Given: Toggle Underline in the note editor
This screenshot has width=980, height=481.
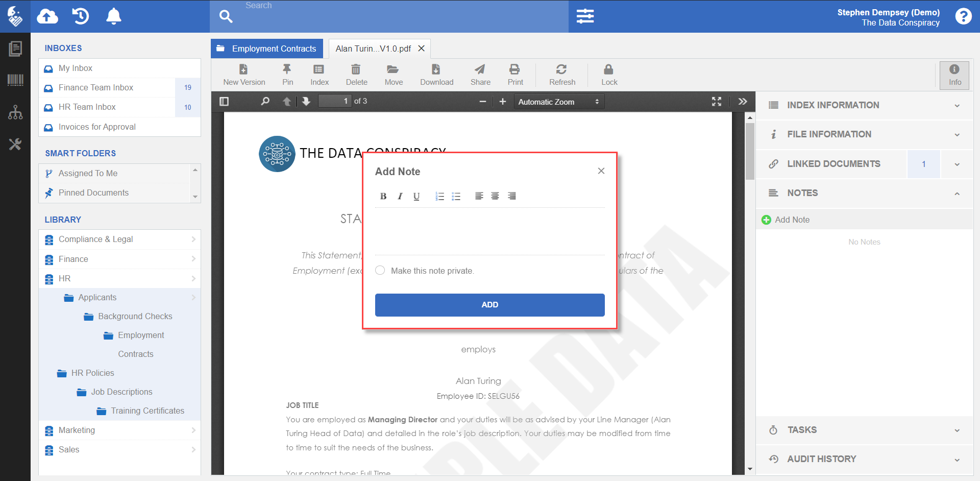Looking at the screenshot, I should click(416, 196).
